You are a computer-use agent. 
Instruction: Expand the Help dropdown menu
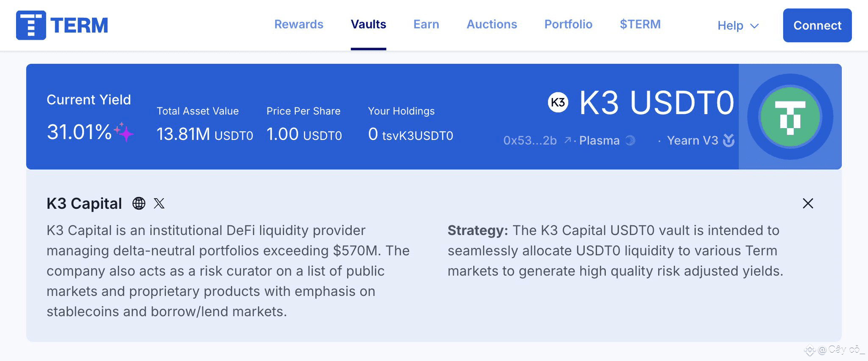click(x=730, y=25)
